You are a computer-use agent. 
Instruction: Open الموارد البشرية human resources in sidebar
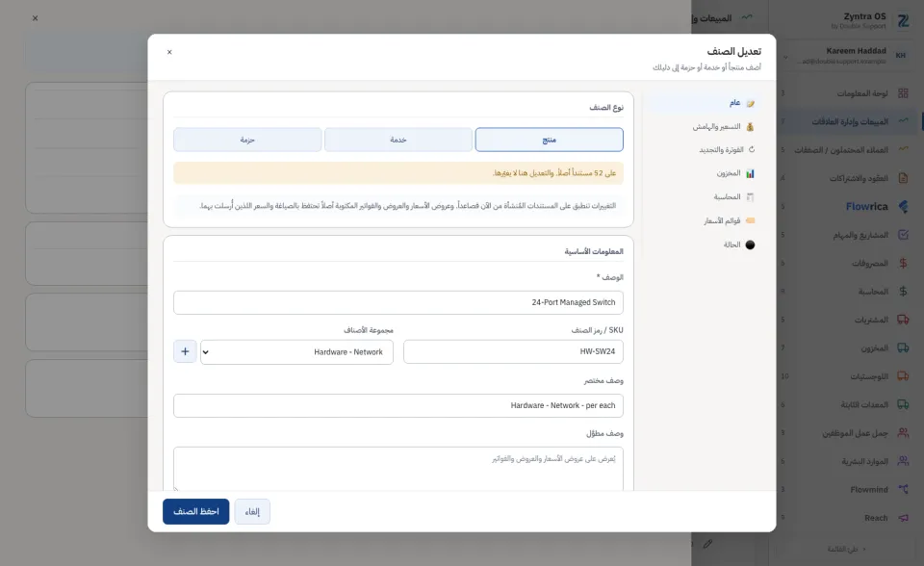tap(864, 461)
